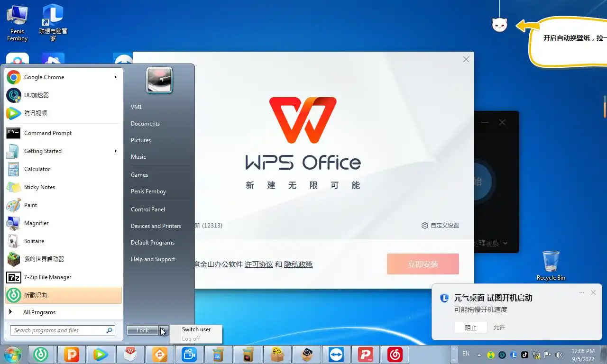
Task: Open 自定义设置 custom settings
Action: click(440, 226)
